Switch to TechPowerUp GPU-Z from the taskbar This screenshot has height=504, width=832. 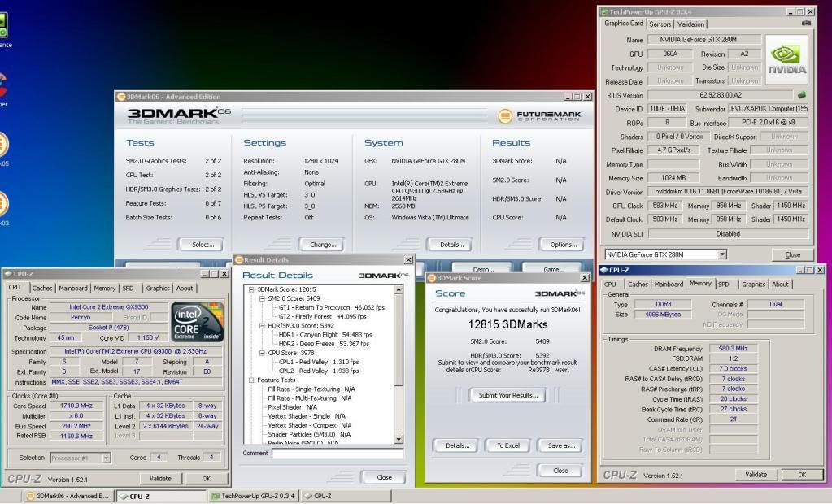click(253, 496)
